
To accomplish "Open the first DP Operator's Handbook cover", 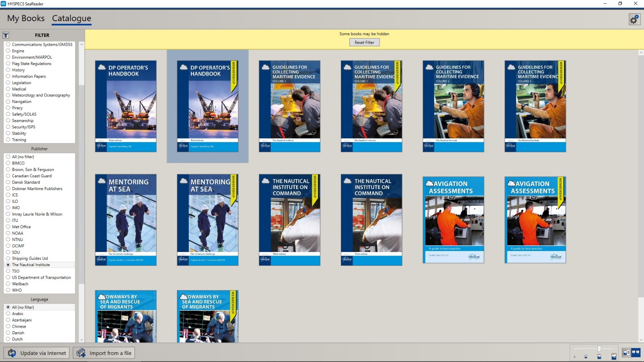I will (126, 106).
